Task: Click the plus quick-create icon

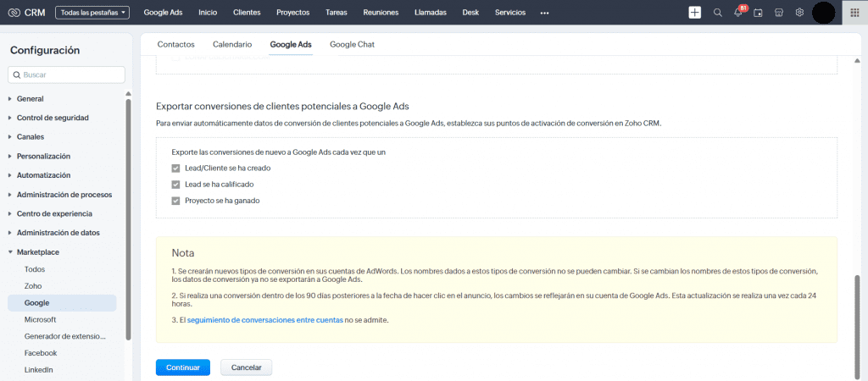Action: click(x=695, y=13)
